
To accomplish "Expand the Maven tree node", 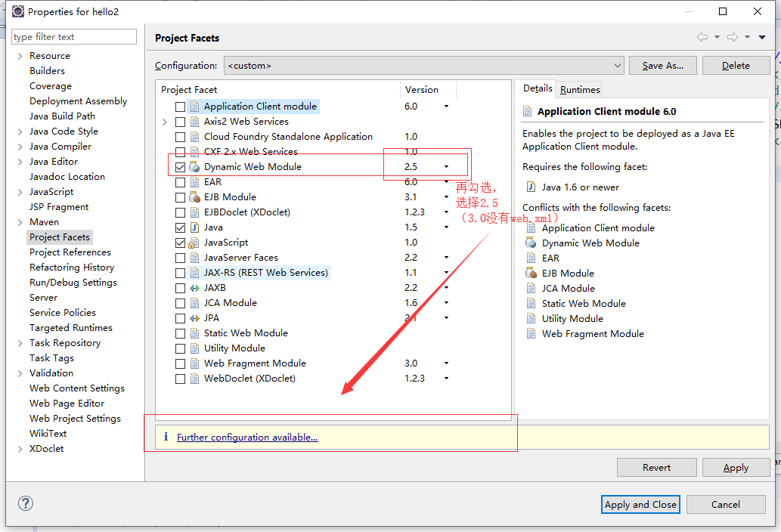I will coord(20,222).
